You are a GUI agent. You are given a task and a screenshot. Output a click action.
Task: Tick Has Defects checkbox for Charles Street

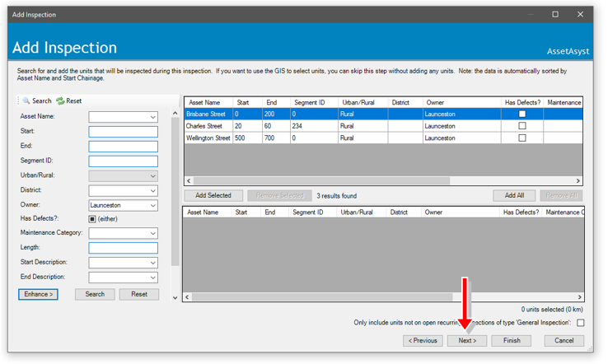521,126
